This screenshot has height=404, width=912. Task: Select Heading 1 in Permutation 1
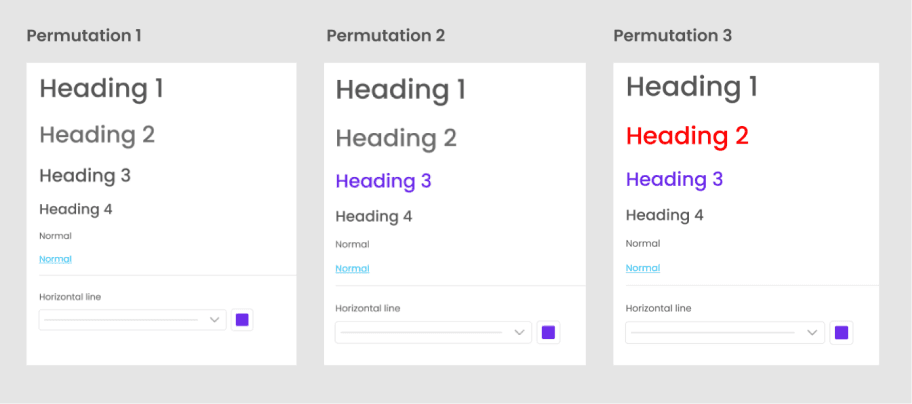coord(101,89)
